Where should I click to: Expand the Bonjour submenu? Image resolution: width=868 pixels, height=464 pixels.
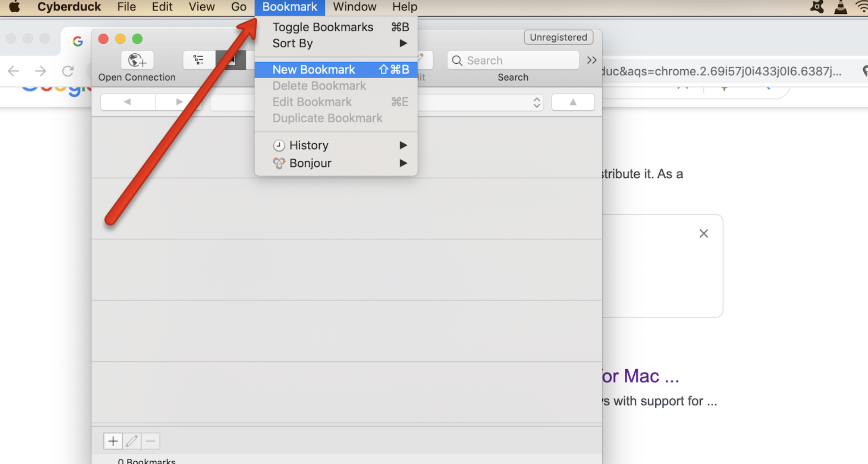pos(336,163)
